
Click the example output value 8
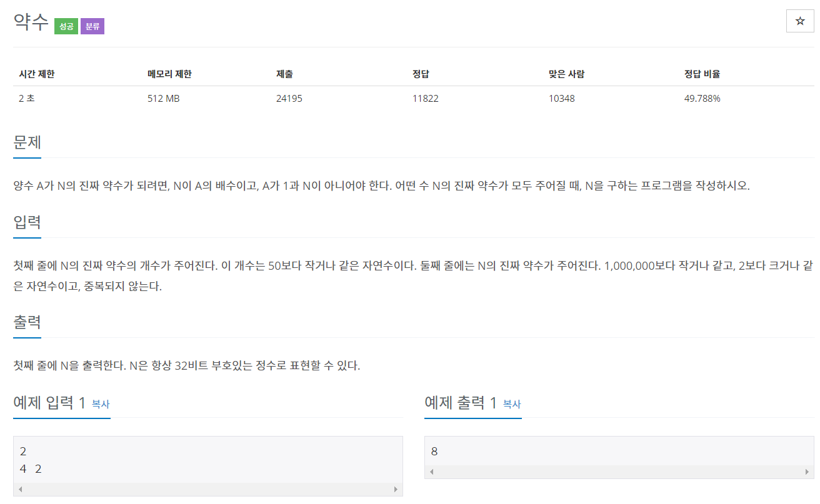434,452
